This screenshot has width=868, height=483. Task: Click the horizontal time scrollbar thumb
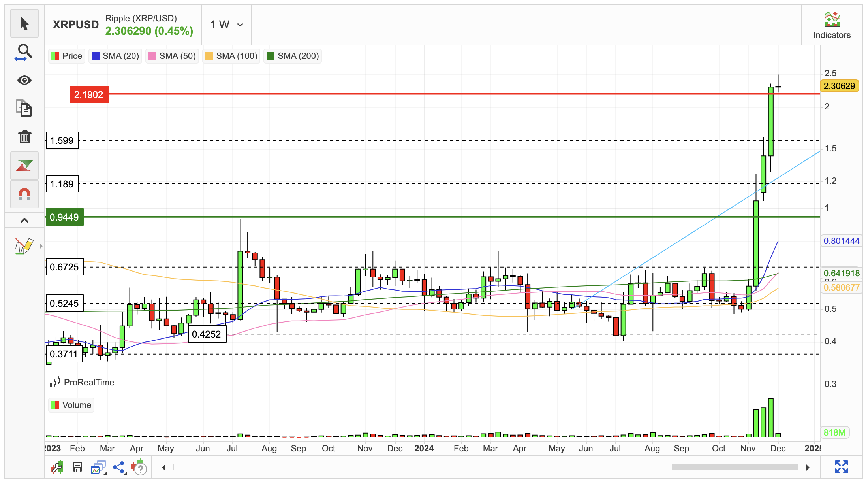click(x=735, y=467)
